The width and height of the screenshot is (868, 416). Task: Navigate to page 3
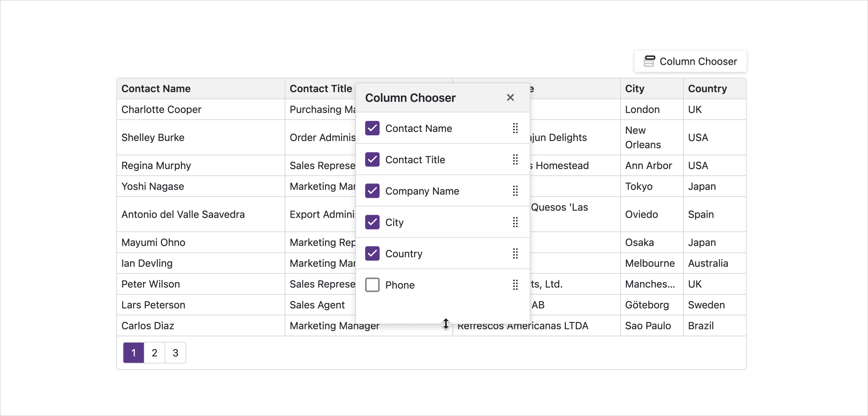175,353
